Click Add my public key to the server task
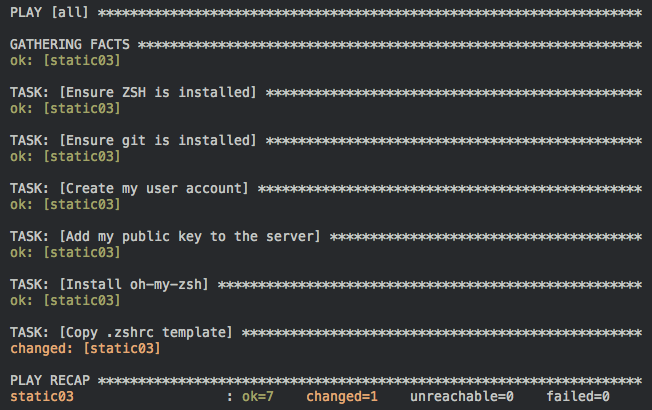Screen dimensions: 652x410 (165, 237)
